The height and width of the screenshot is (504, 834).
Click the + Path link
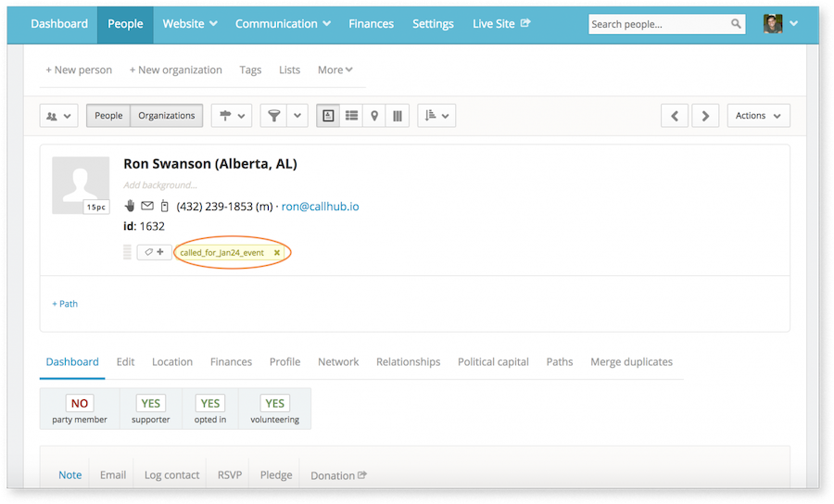pos(65,304)
